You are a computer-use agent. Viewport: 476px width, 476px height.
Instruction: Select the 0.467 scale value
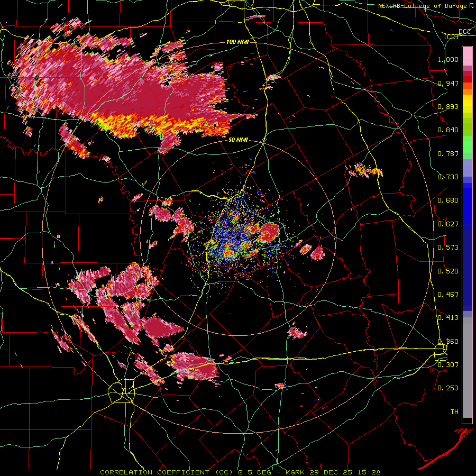click(448, 295)
